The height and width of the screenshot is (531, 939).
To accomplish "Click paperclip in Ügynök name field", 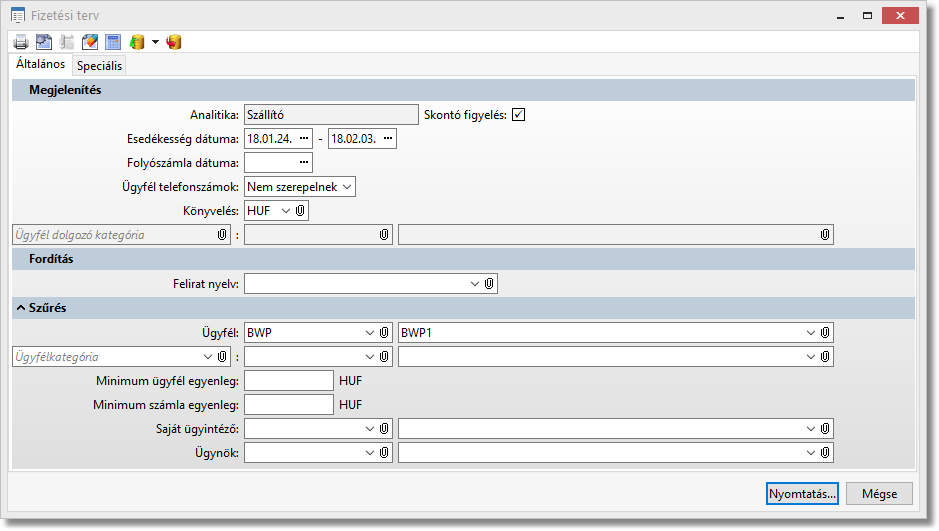I will (x=825, y=453).
